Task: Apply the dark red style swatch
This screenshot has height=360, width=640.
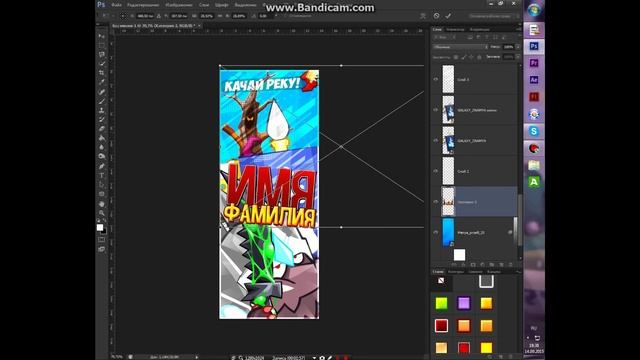Action: tap(441, 326)
